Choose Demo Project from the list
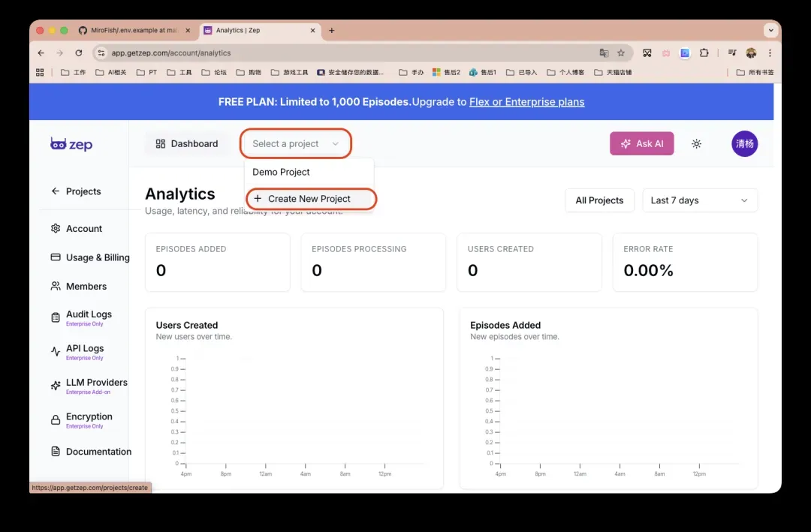 pos(281,173)
